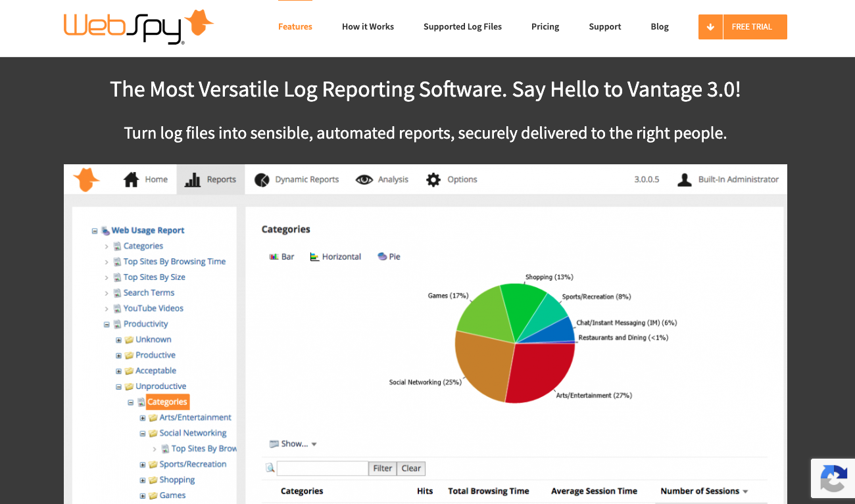The height and width of the screenshot is (504, 855).
Task: Expand the Top Sites By Browsing Time node
Action: pos(107,262)
